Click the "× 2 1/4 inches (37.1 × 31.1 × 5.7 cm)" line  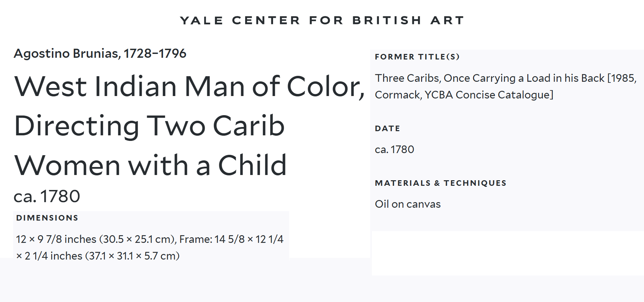(x=98, y=256)
